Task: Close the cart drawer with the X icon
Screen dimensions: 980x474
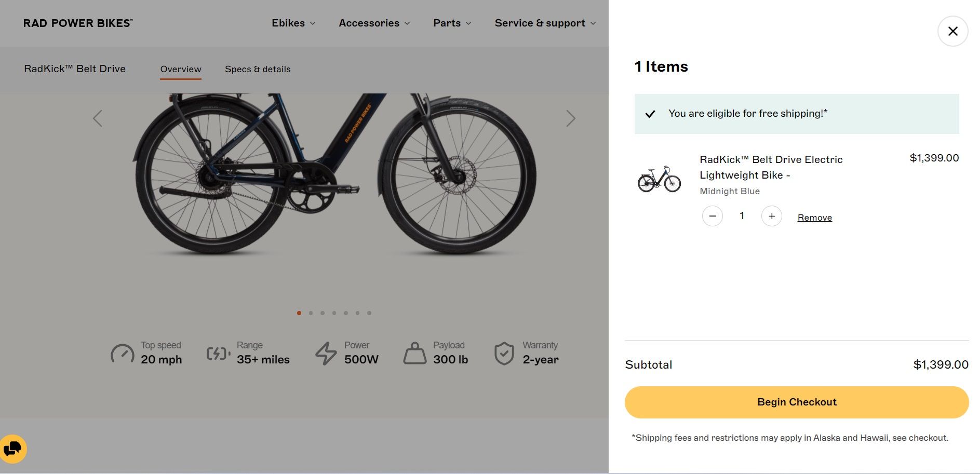Action: (952, 31)
